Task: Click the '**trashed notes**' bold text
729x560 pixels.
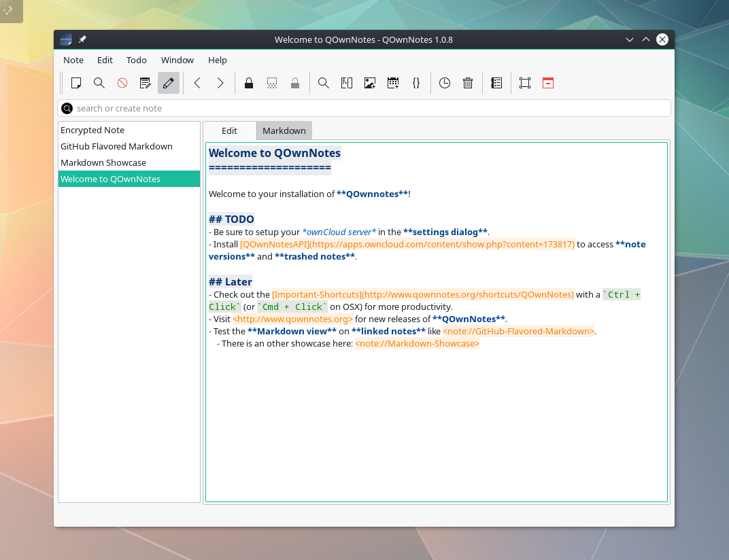Action: [x=315, y=256]
